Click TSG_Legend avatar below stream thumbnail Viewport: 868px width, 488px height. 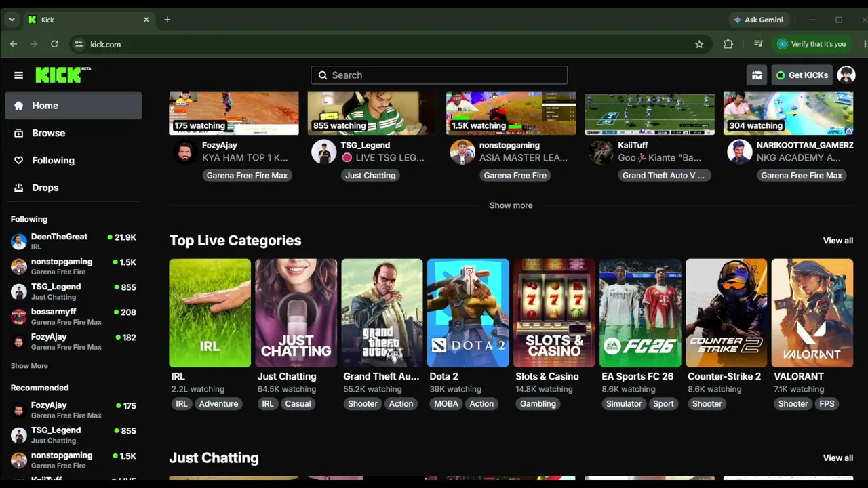point(323,152)
